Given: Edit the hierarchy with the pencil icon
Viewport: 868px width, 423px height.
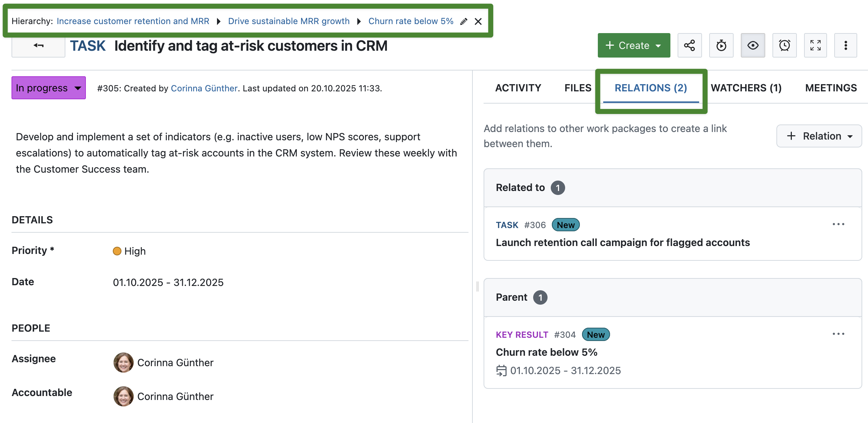Looking at the screenshot, I should pos(463,21).
